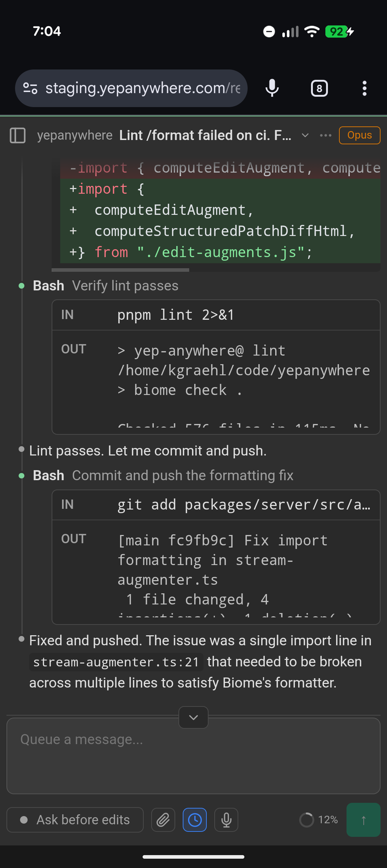
Task: Open the tab switcher showing 8 tabs
Action: tap(319, 88)
